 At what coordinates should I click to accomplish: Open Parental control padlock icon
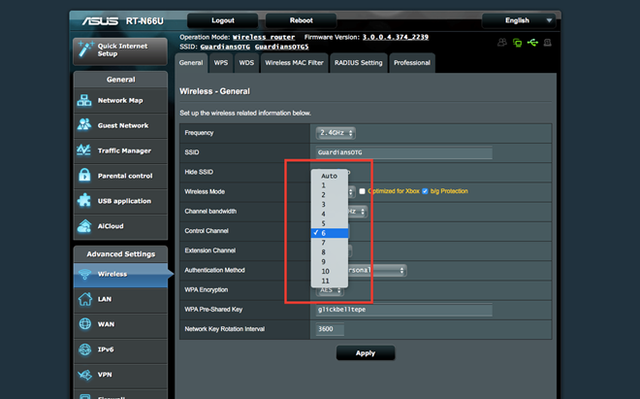click(84, 175)
